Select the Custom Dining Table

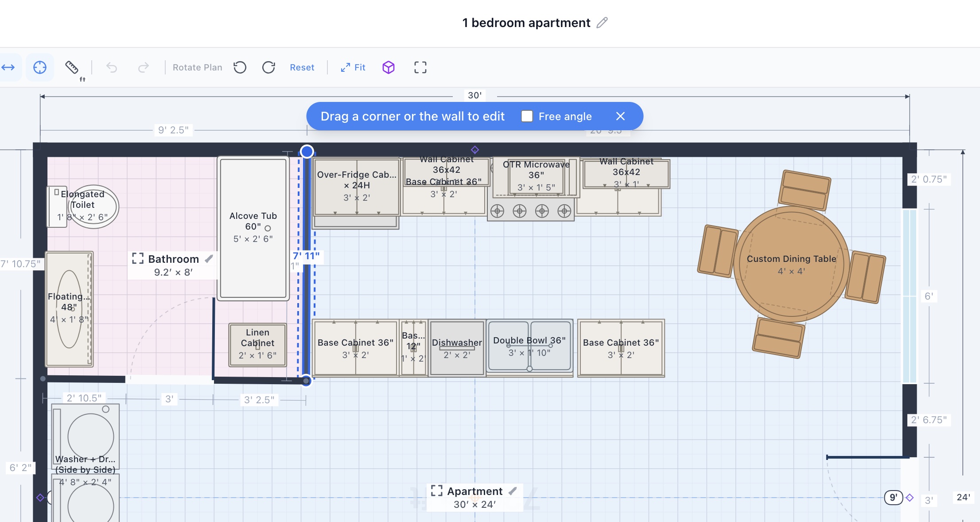(x=791, y=264)
